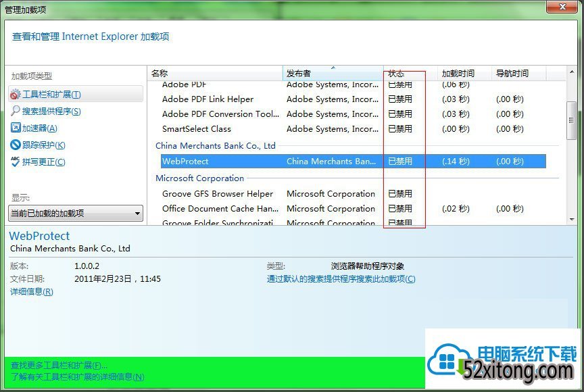
Task: Click the Tracking Protection blocked icon
Action: point(16,145)
